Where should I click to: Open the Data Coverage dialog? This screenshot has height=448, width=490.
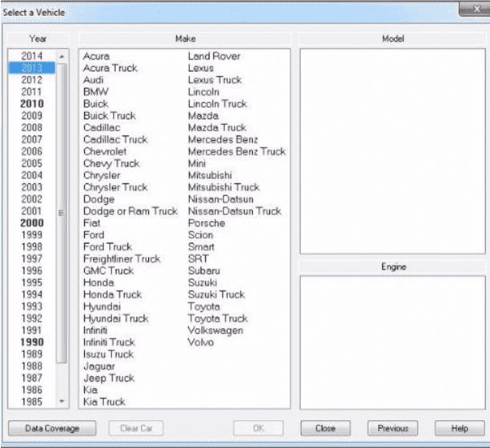click(52, 428)
